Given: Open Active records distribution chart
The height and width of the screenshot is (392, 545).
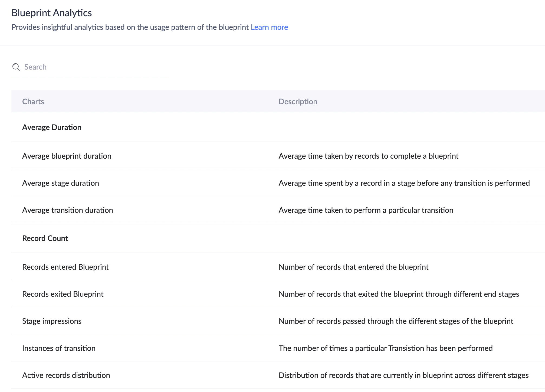Looking at the screenshot, I should click(66, 375).
